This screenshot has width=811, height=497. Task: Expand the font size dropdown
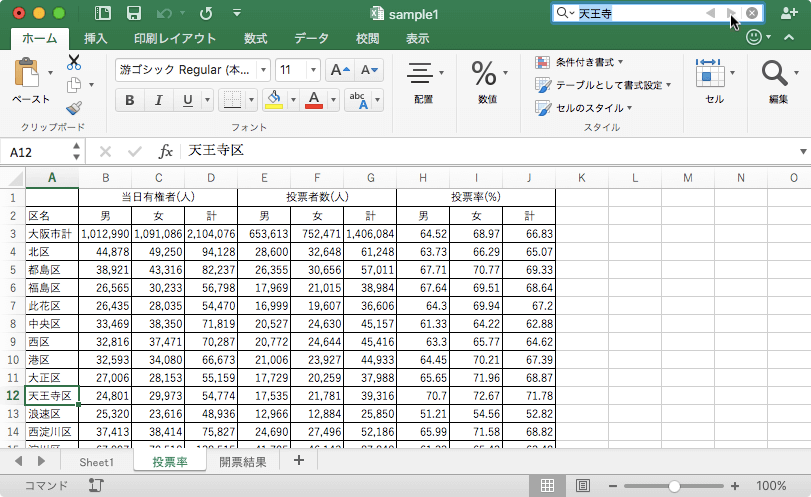pyautogui.click(x=313, y=70)
